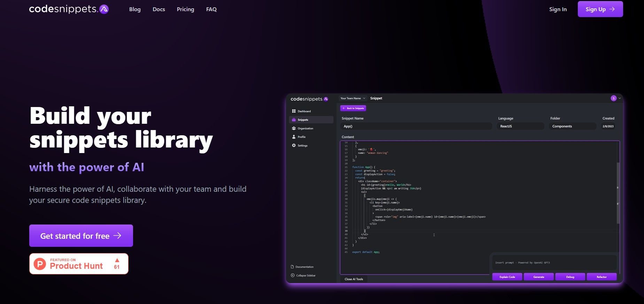Image resolution: width=644 pixels, height=304 pixels.
Task: Click the Refactor button
Action: 602,277
